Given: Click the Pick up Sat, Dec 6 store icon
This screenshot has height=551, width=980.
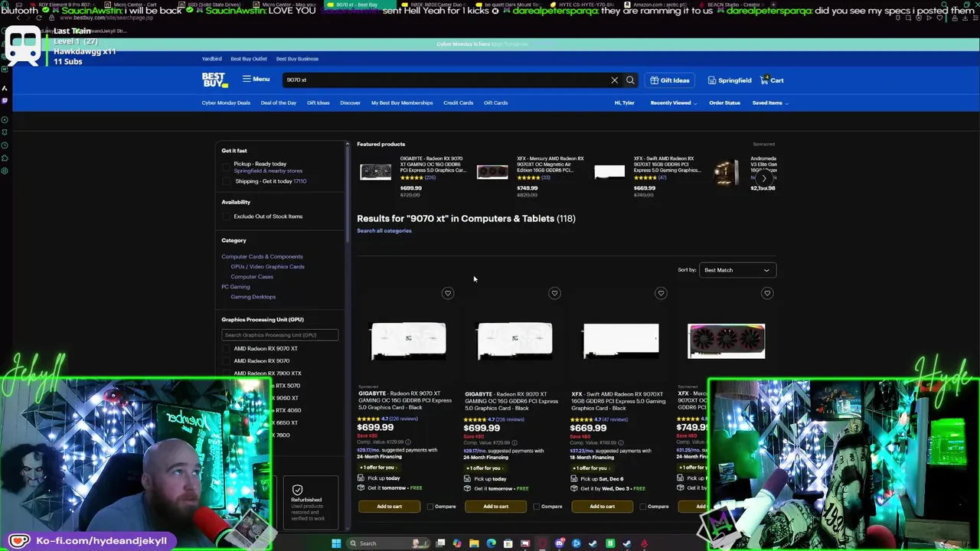Looking at the screenshot, I should coord(573,478).
